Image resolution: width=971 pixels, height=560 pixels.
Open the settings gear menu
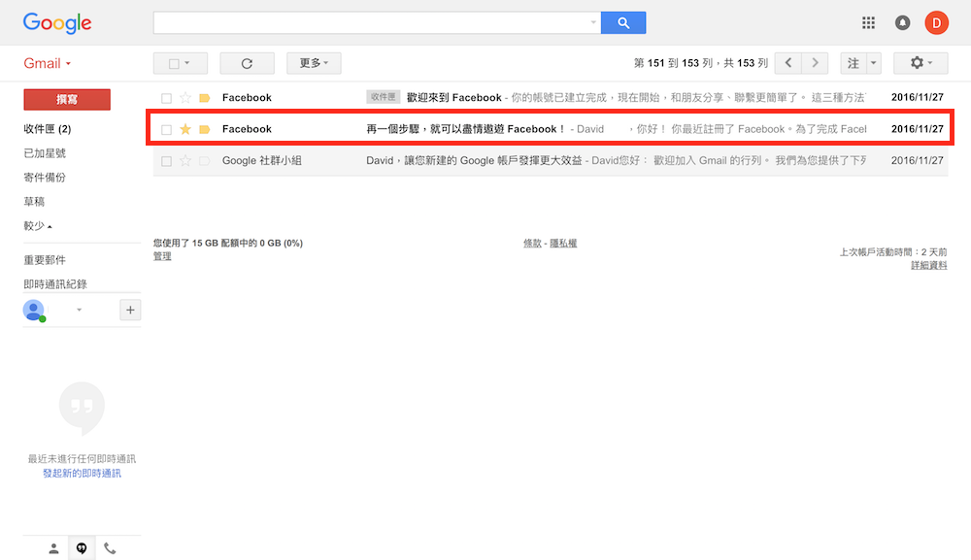tap(921, 63)
